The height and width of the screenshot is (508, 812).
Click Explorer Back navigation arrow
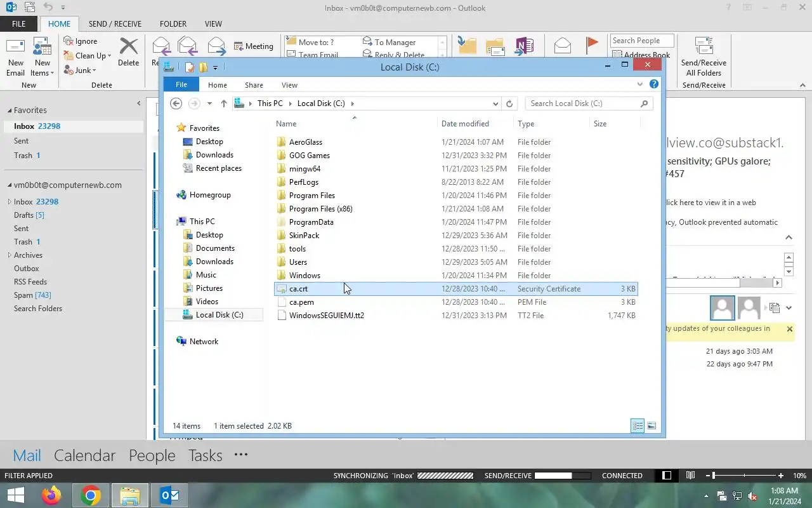tap(176, 104)
